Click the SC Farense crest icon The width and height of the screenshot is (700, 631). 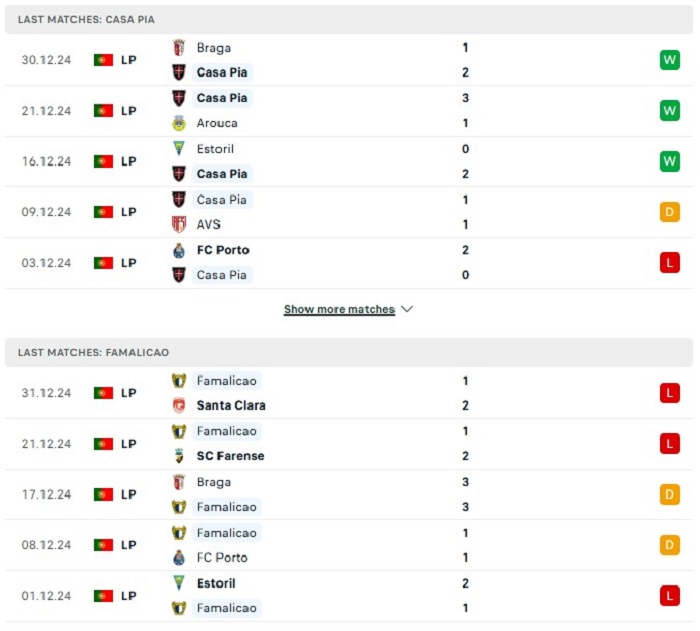point(179,456)
